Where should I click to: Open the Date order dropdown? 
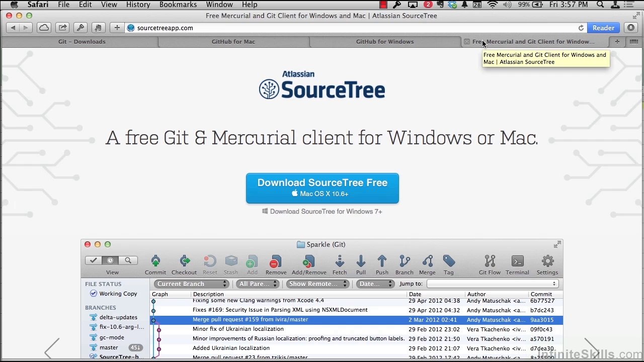pos(375,284)
